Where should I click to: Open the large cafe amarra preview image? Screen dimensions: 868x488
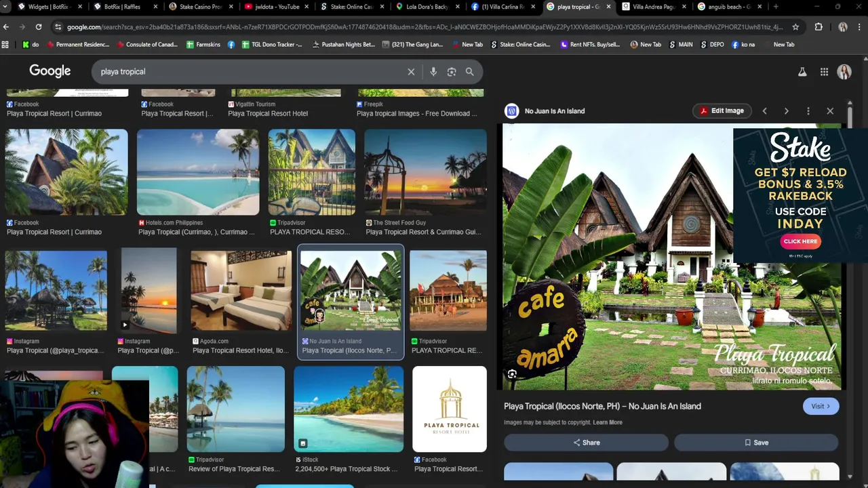[671, 258]
